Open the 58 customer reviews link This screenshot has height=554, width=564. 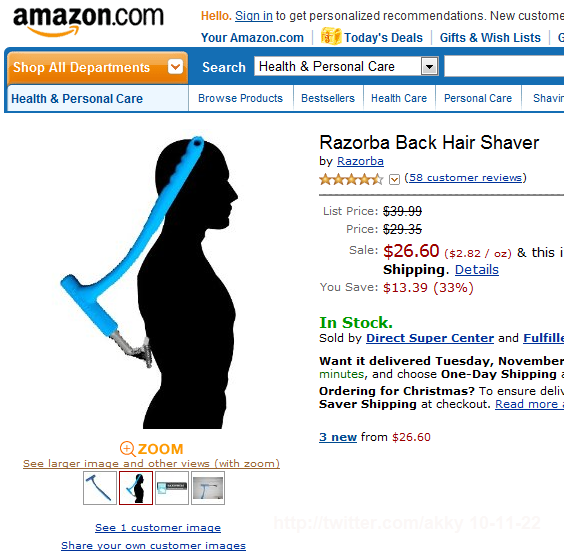click(x=465, y=177)
